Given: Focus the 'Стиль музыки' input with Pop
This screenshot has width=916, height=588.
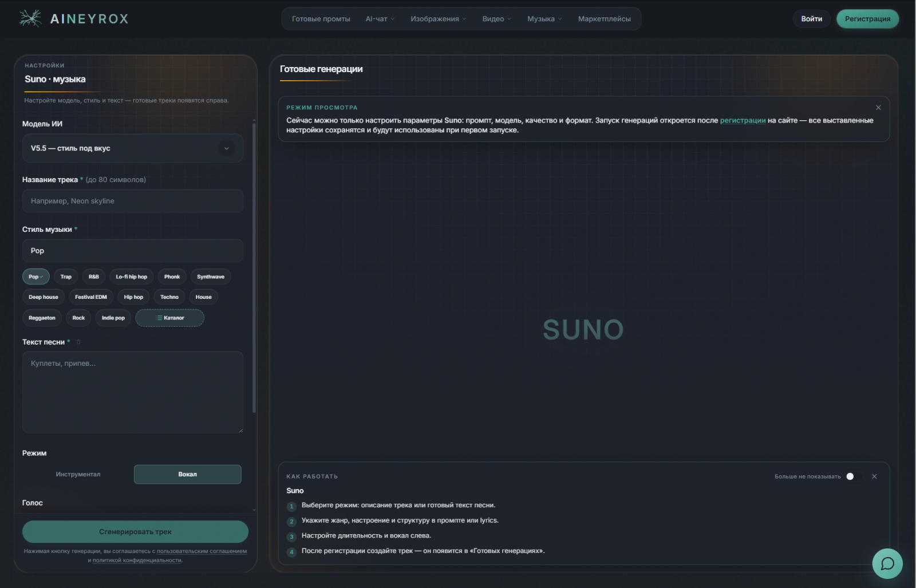Looking at the screenshot, I should click(133, 251).
